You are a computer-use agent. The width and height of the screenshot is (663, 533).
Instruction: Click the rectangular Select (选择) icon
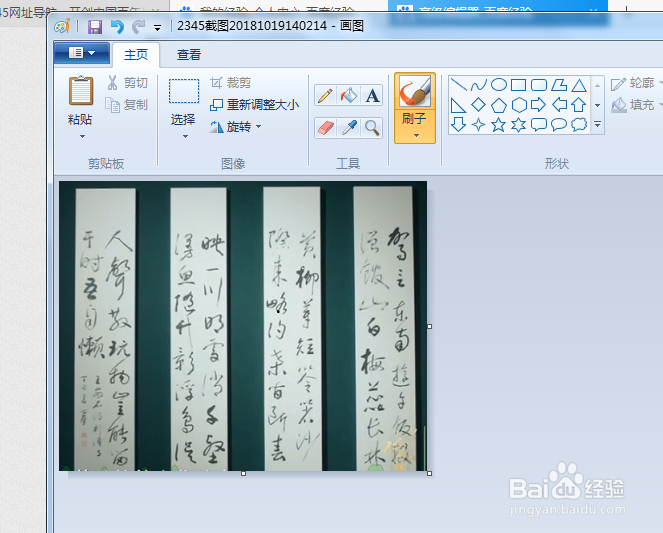(x=184, y=91)
